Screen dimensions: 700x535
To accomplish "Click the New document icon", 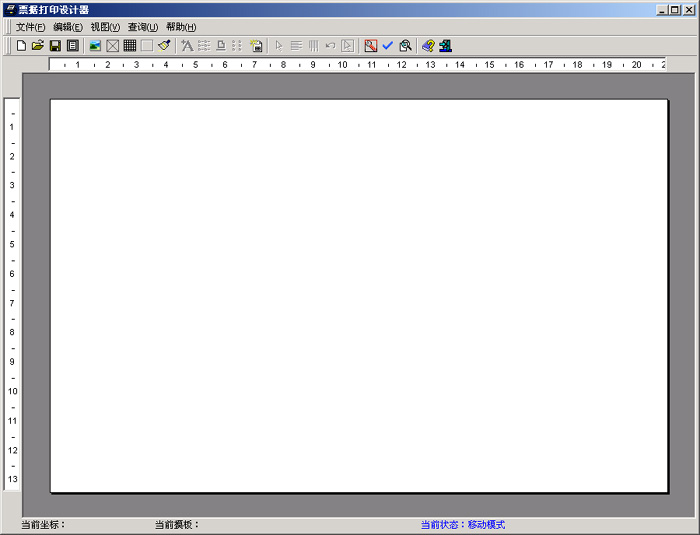I will click(21, 46).
